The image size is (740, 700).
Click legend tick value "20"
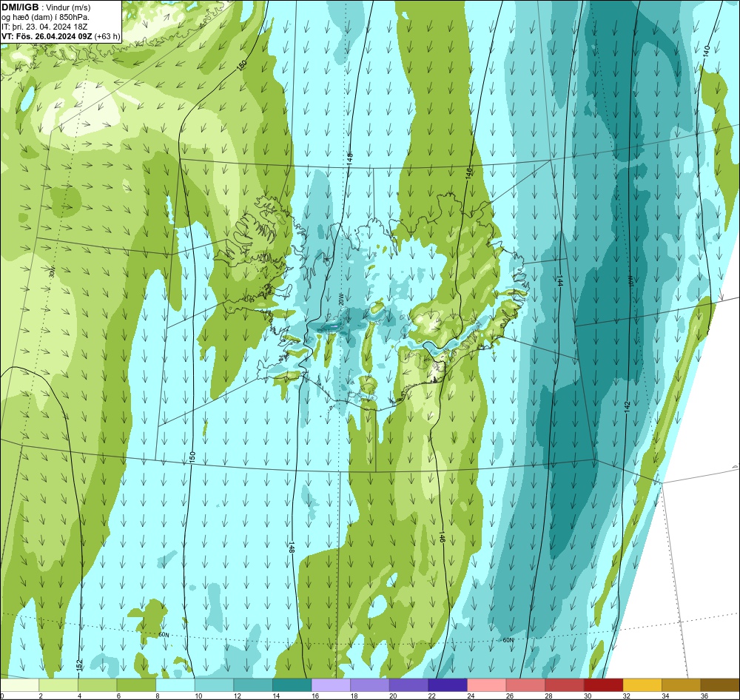(x=393, y=696)
